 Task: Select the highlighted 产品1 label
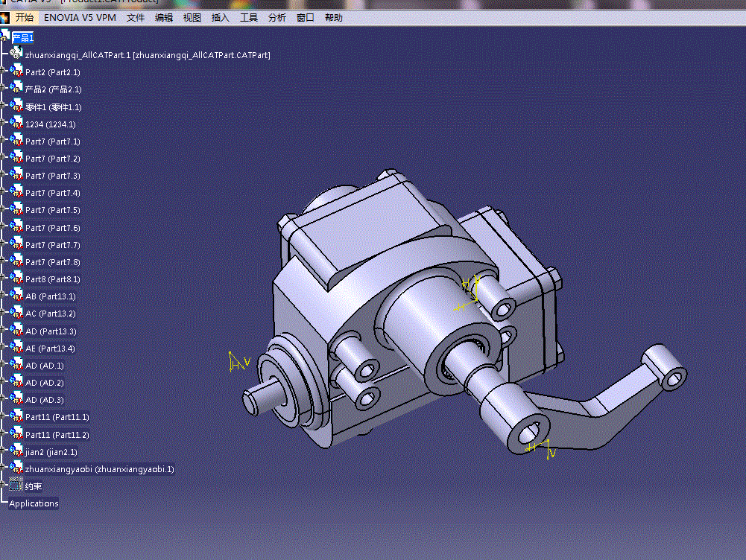point(23,37)
